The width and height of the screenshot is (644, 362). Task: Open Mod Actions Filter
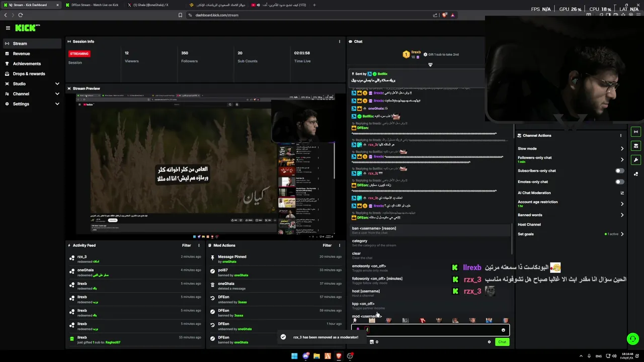point(327,245)
